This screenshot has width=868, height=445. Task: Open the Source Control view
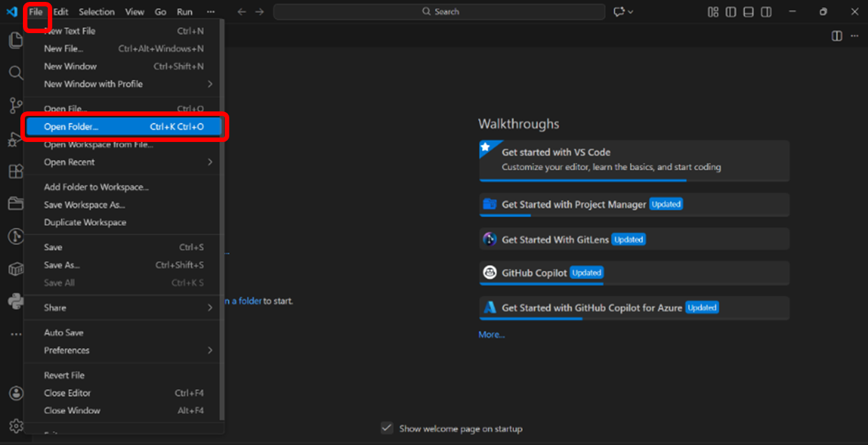tap(15, 106)
